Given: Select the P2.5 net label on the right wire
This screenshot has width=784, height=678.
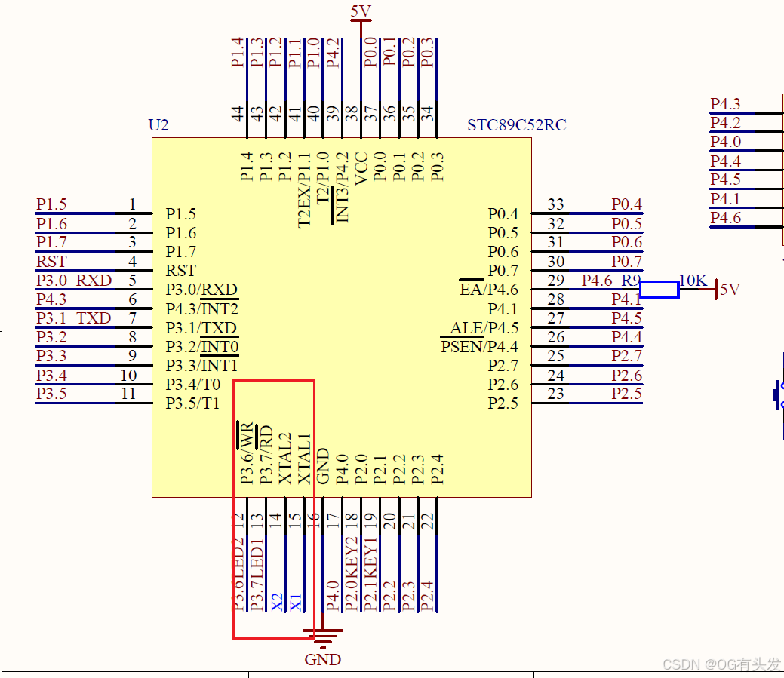Looking at the screenshot, I should pos(627,394).
